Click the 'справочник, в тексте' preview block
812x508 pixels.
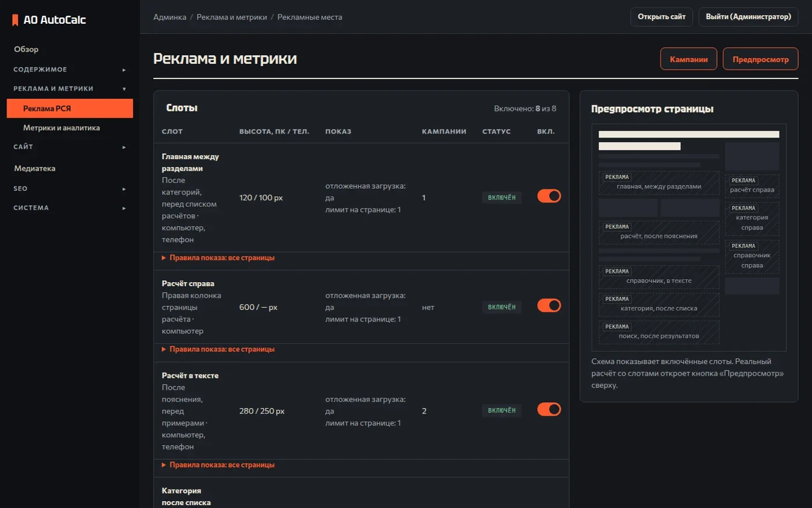point(659,277)
